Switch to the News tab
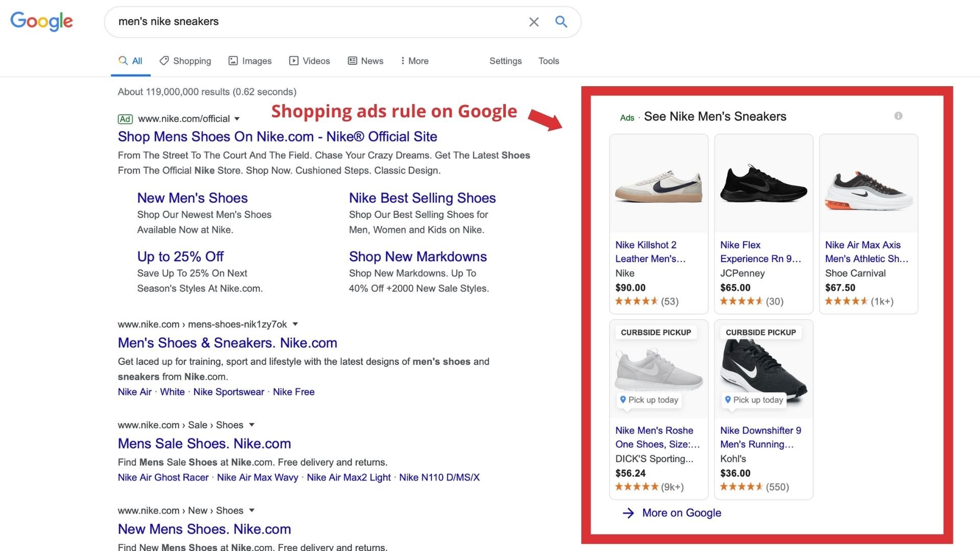The width and height of the screenshot is (980, 551). point(365,61)
